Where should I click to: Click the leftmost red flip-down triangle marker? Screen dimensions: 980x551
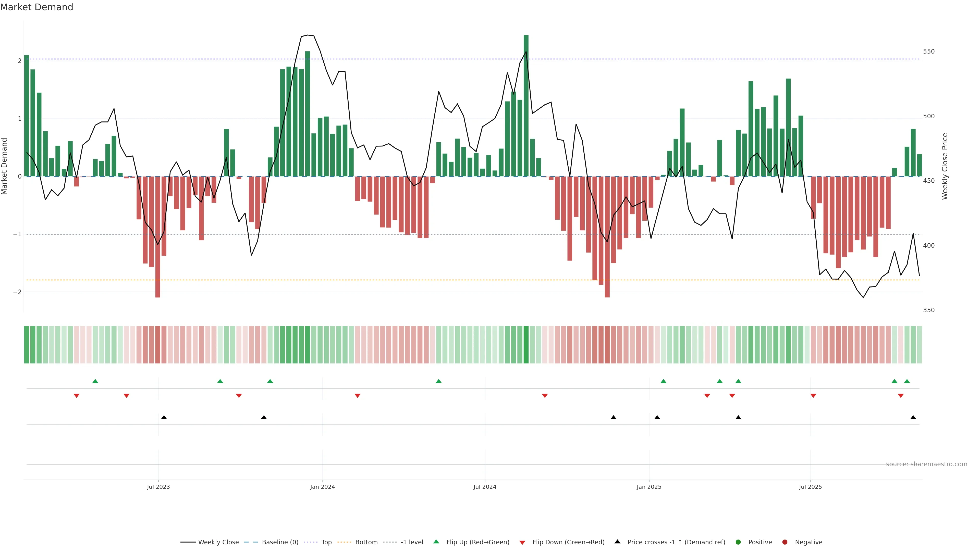(x=77, y=396)
